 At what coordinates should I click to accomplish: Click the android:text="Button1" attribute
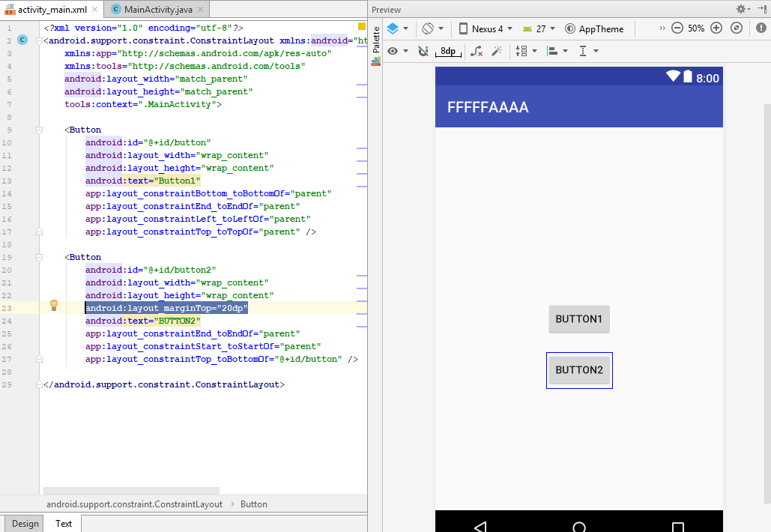[142, 181]
